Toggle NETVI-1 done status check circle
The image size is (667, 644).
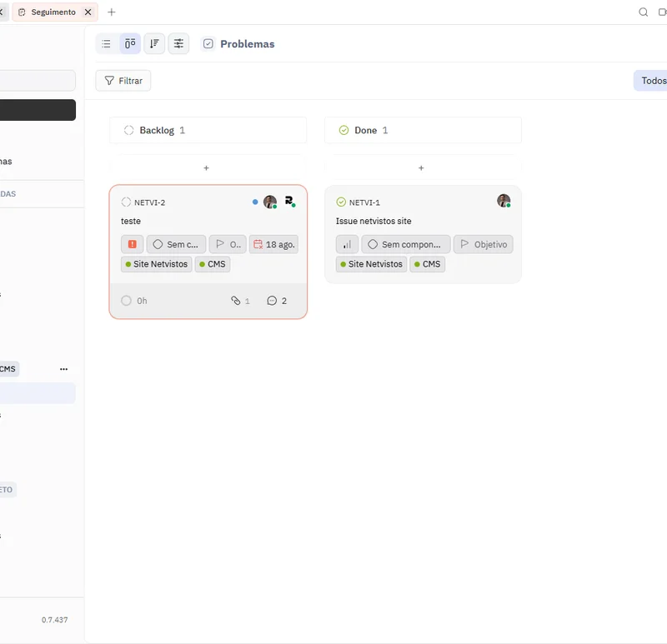341,202
